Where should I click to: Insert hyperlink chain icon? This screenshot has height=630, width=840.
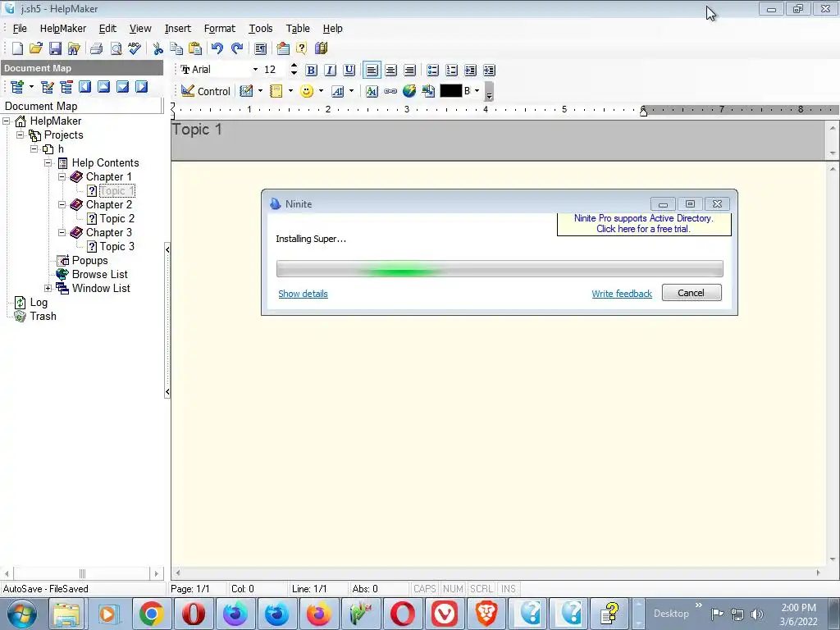[390, 91]
